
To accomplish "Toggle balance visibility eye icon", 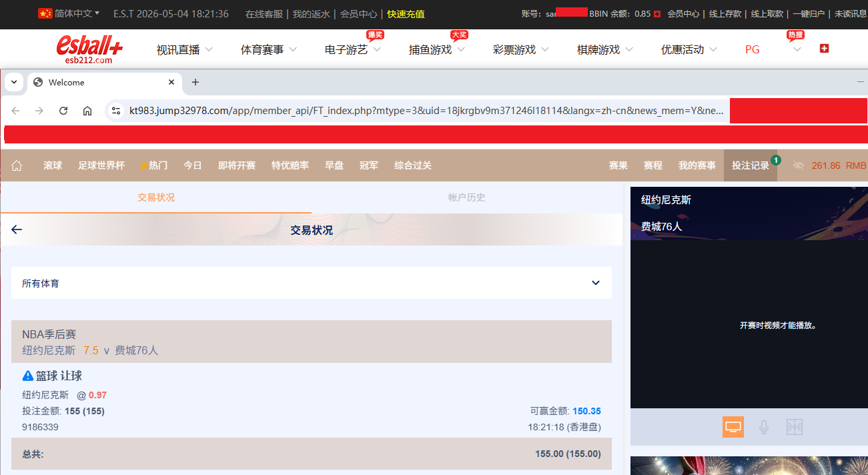I will tap(799, 165).
